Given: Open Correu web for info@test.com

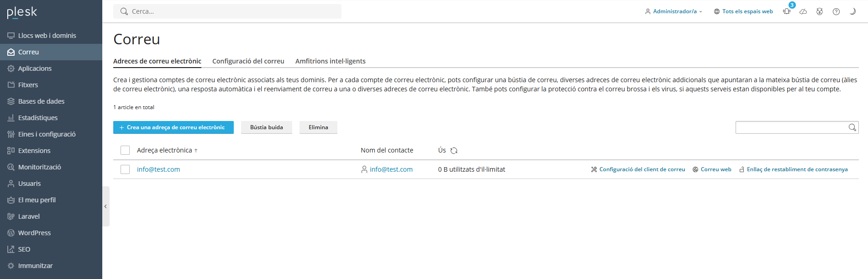Looking at the screenshot, I should click(x=715, y=169).
